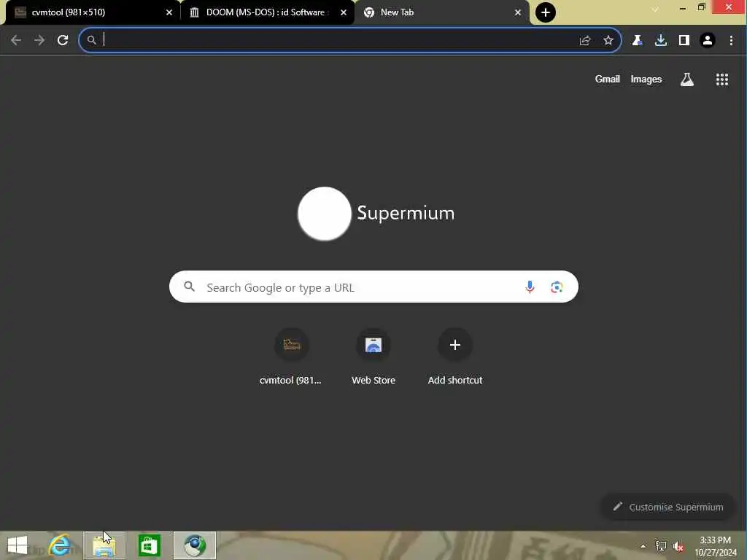747x560 pixels.
Task: Go forward using the forward arrow
Action: click(x=39, y=41)
